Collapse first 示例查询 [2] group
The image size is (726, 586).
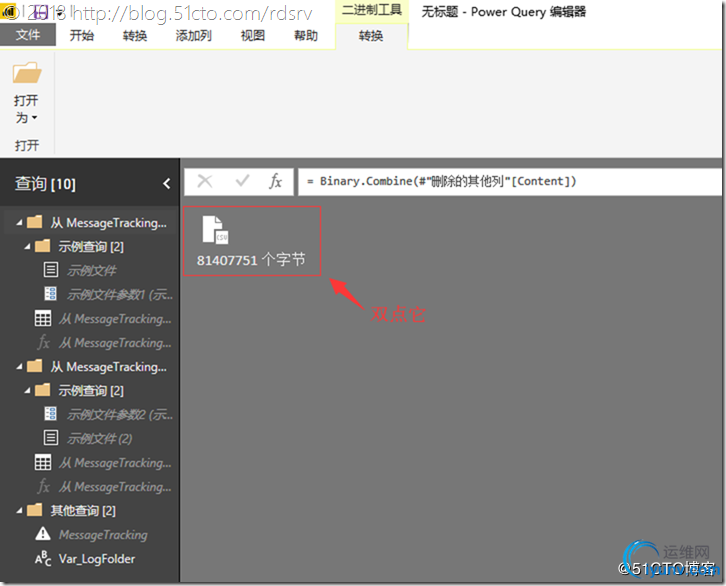pyautogui.click(x=27, y=247)
